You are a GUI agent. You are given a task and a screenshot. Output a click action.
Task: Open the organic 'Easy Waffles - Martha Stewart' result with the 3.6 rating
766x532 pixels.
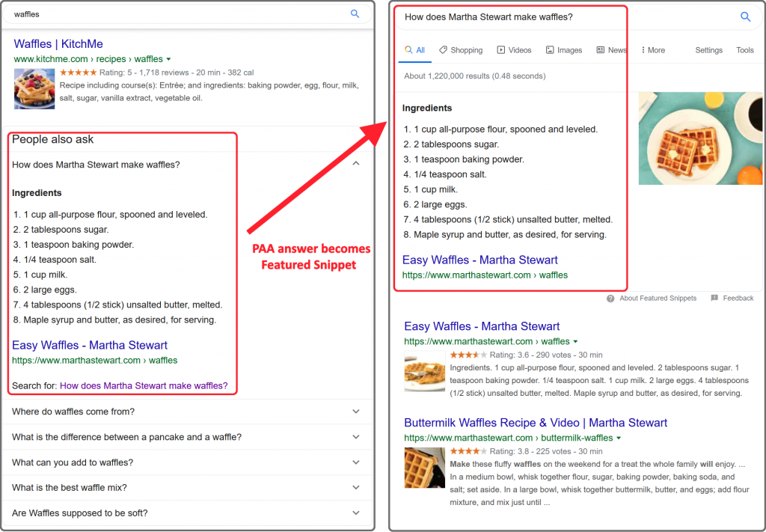point(482,326)
